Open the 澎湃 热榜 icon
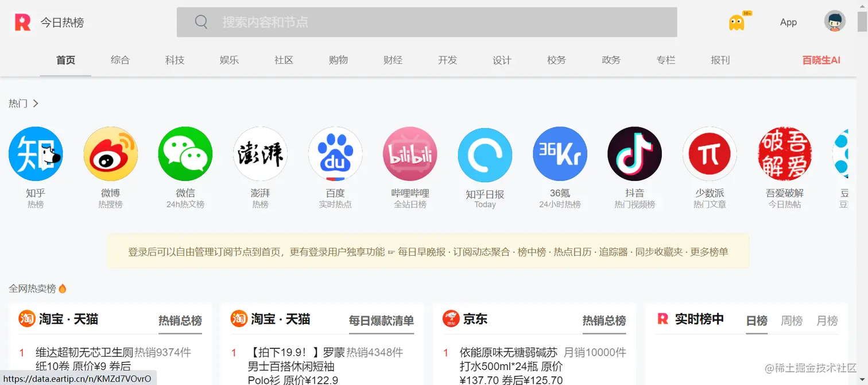868x385 pixels. (260, 154)
